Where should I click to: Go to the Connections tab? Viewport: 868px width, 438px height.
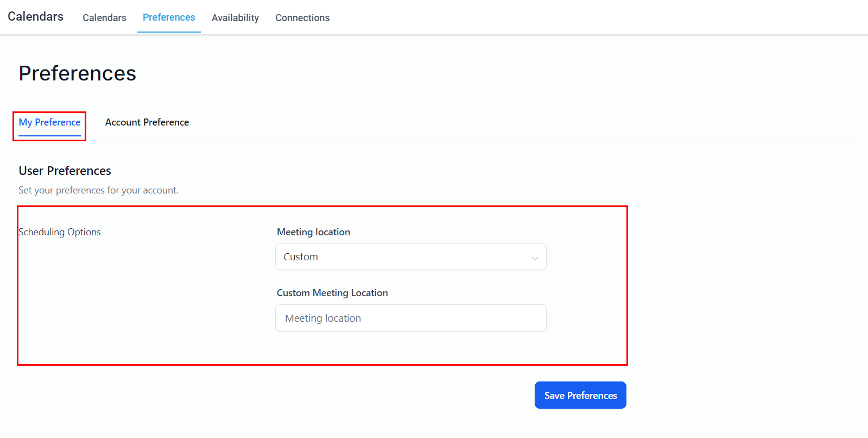click(302, 18)
